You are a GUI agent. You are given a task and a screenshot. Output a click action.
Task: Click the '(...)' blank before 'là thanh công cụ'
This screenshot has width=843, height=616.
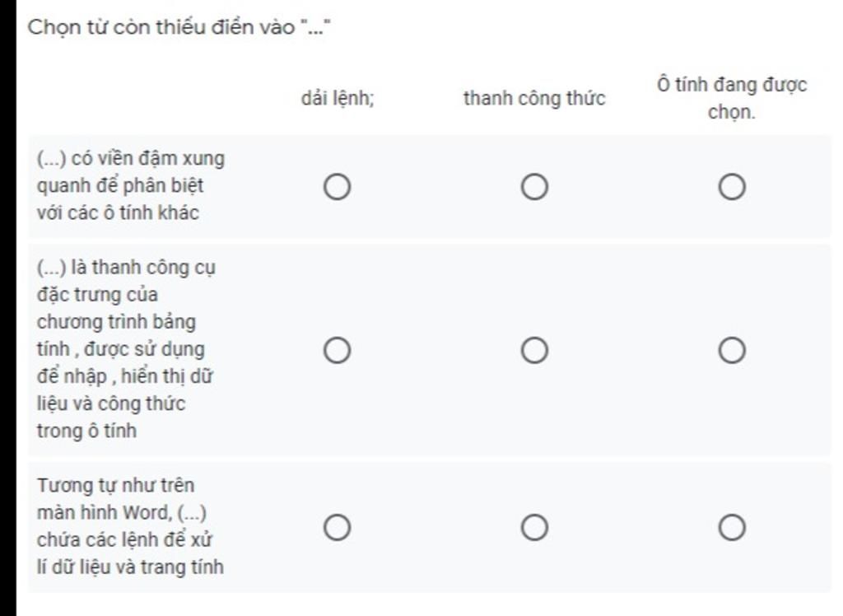point(52,268)
